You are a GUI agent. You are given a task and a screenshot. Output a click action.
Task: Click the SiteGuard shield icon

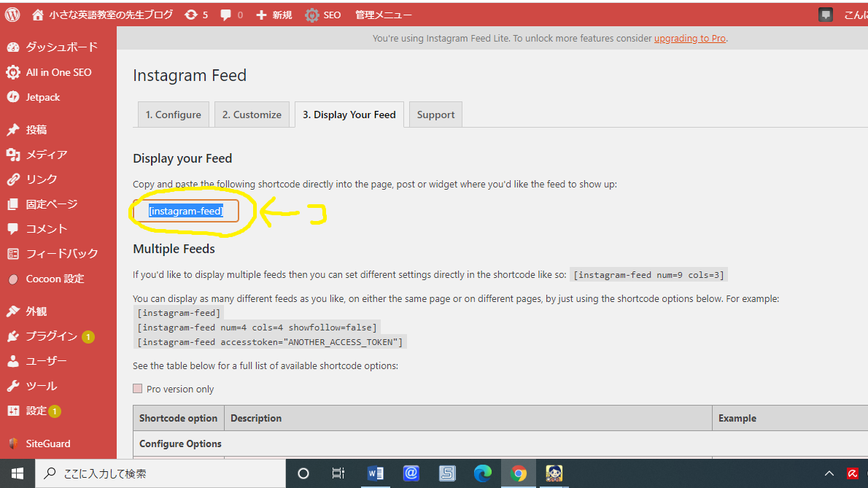[13, 444]
